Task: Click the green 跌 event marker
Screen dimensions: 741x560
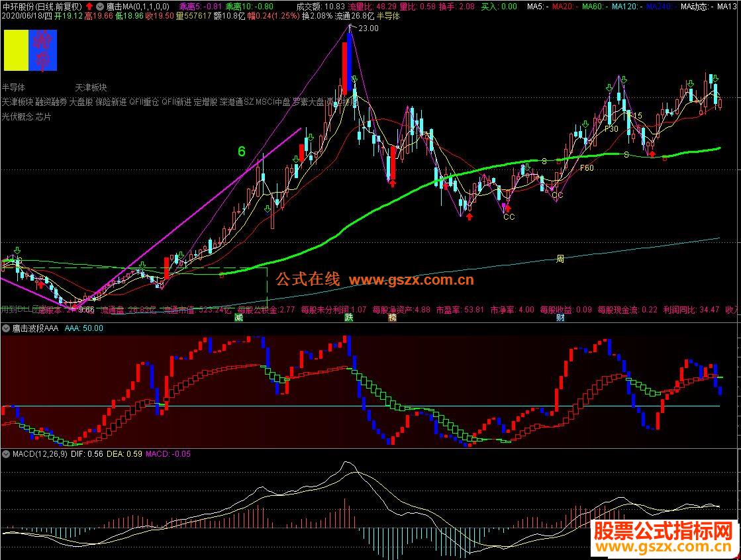Action: point(349,318)
